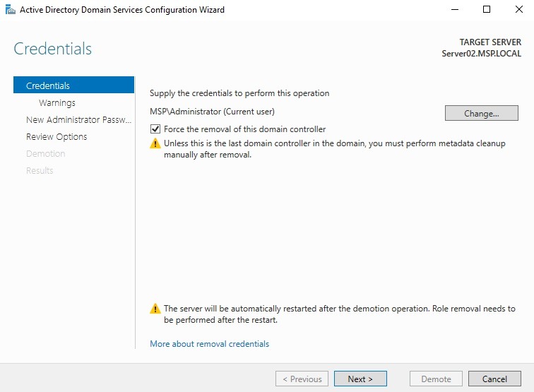The width and height of the screenshot is (534, 392).
Task: Maximize the configuration wizard window
Action: pyautogui.click(x=486, y=10)
